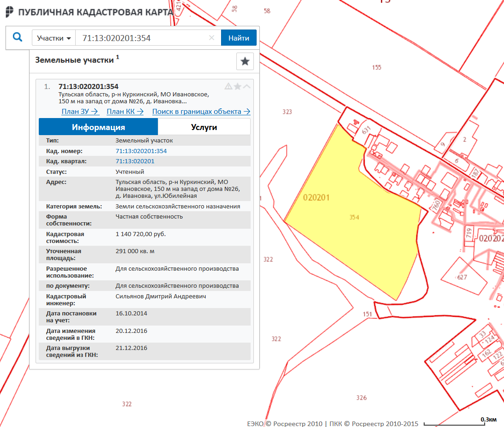Click the warning triangle icon on result
Image resolution: width=504 pixels, height=427 pixels.
(x=228, y=86)
